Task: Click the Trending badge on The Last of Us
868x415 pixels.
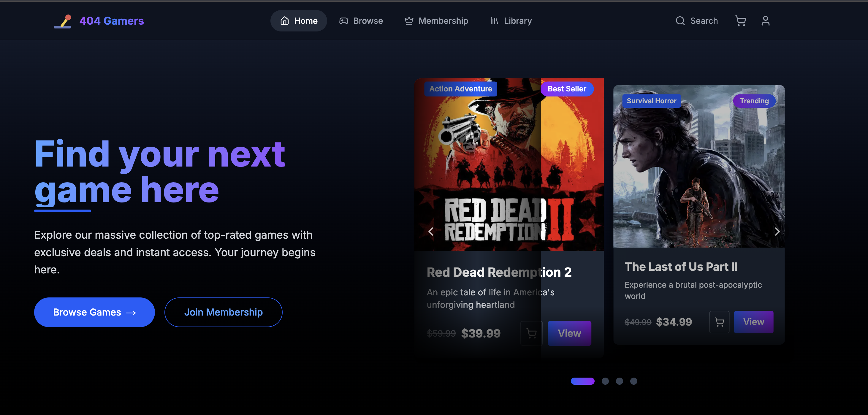Action: point(754,101)
